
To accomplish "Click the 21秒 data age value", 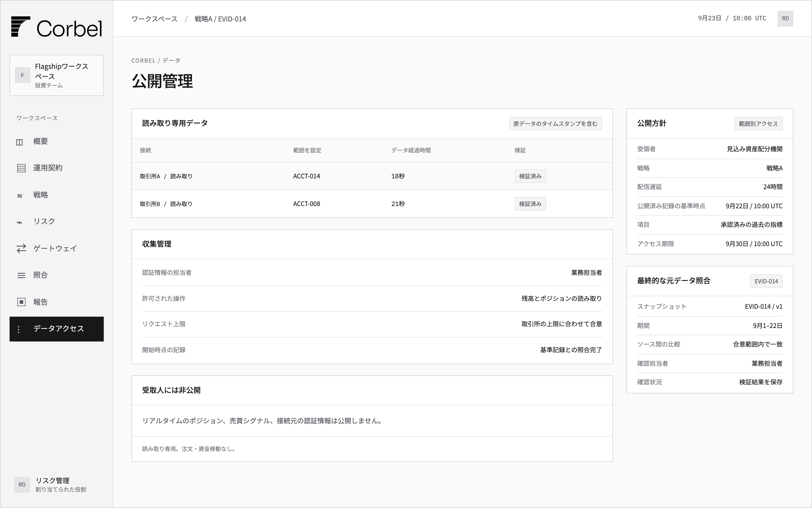I will 398,204.
